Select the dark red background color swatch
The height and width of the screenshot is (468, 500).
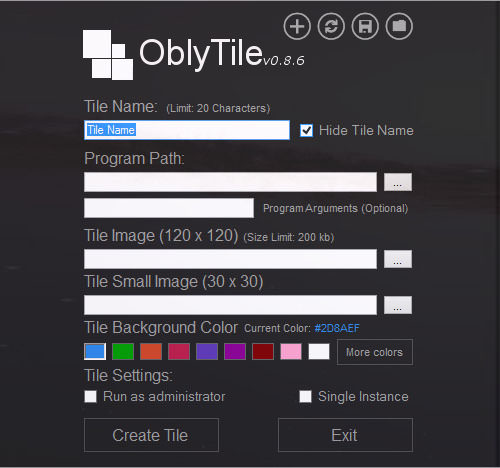263,352
